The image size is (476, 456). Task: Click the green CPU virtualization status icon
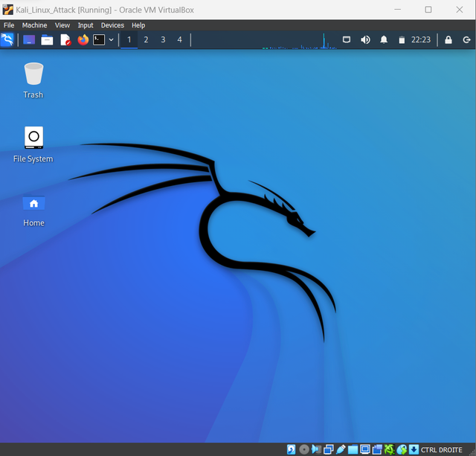(390, 449)
